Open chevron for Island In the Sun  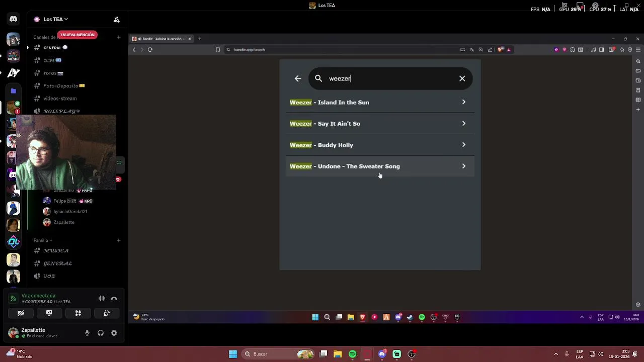coord(463,102)
